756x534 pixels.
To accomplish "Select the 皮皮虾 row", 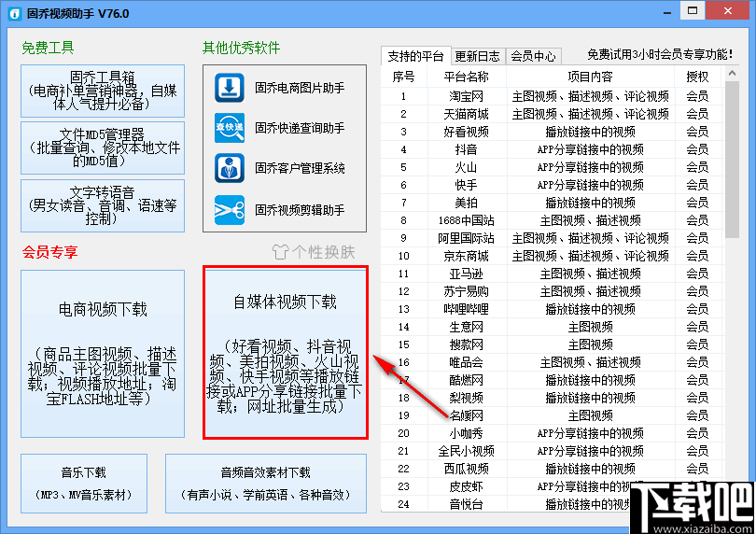I will [553, 486].
